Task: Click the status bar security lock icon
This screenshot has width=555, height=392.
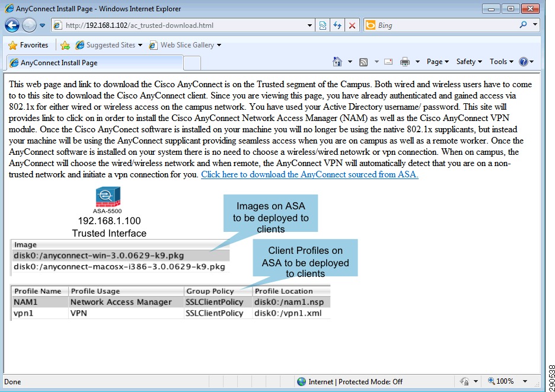Action: click(464, 381)
